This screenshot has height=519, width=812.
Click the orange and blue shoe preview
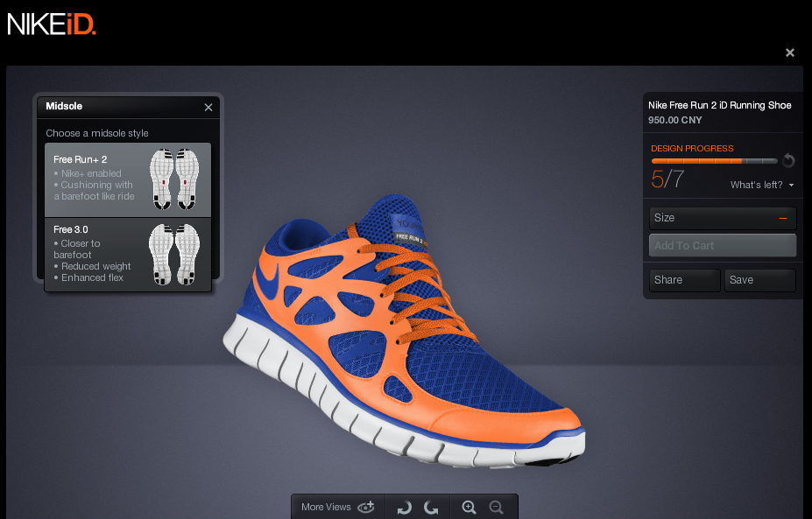point(404,331)
